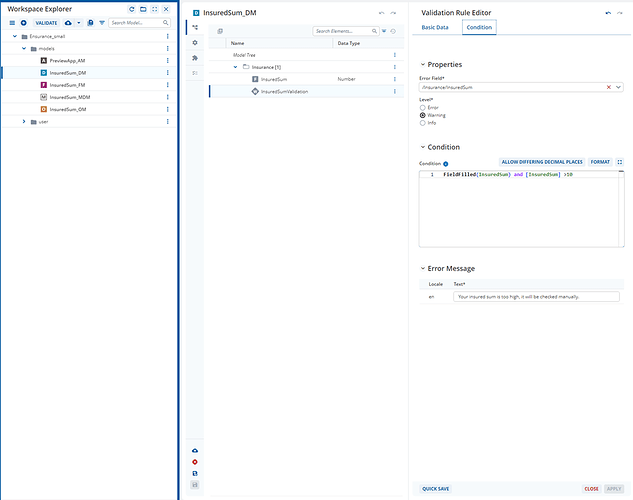Screen dimensions: 633x500
Task: Open the settings gear tab in InsuredSum_DM sidebar
Action: 195,43
